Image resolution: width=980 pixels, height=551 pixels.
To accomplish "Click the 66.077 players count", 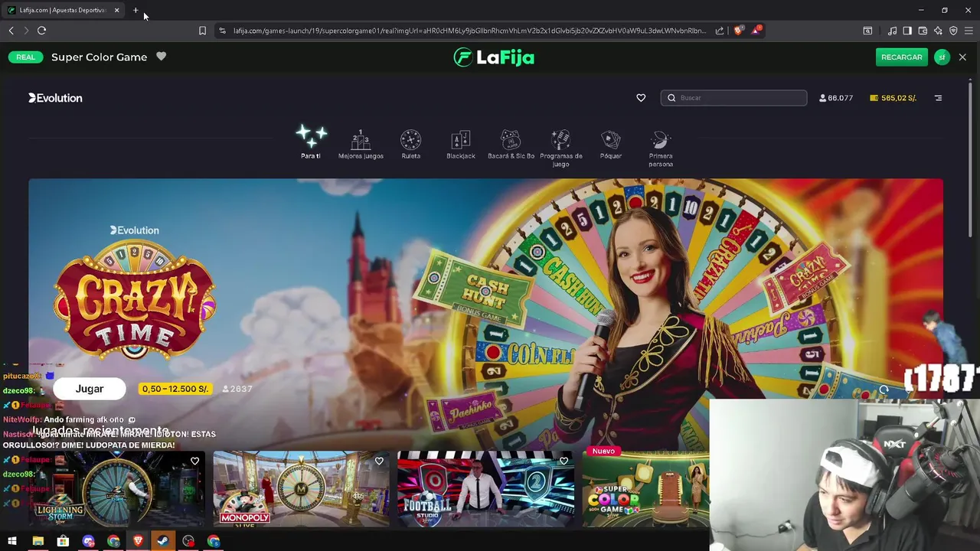I will (x=836, y=98).
